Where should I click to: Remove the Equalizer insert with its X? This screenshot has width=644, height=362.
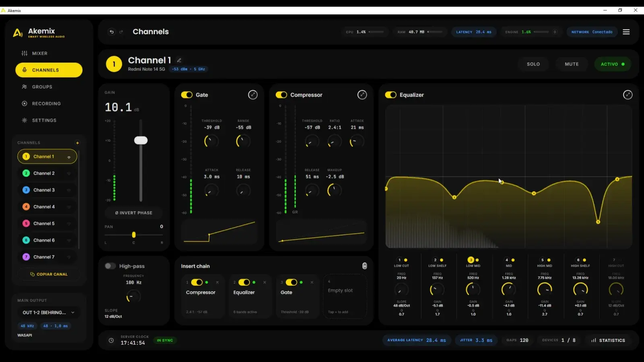[264, 282]
